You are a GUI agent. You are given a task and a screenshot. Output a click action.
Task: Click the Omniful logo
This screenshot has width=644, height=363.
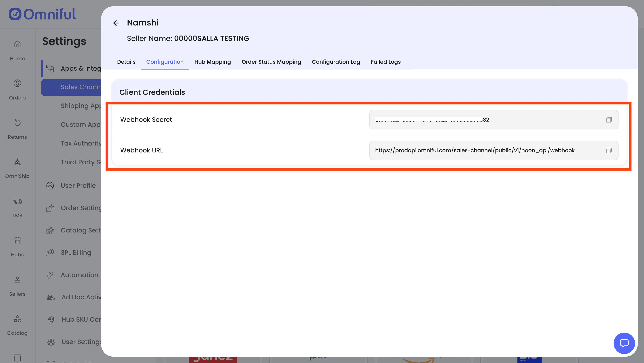coord(42,14)
